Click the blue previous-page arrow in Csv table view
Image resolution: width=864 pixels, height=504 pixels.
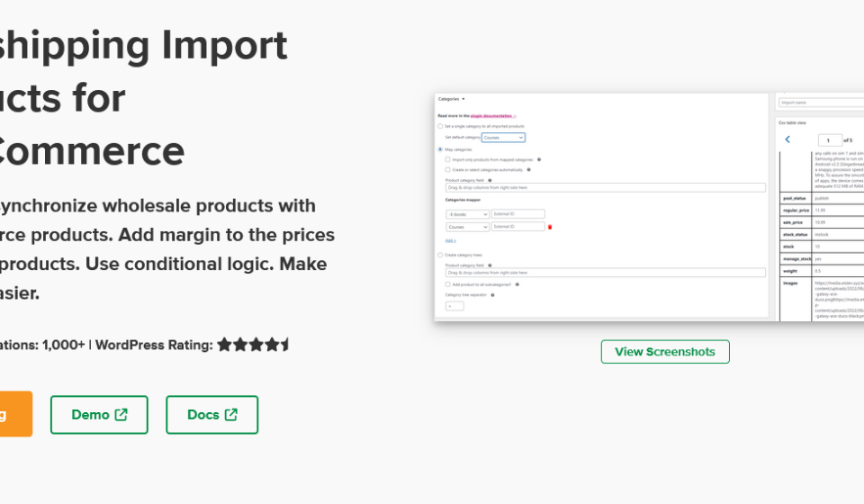(787, 139)
